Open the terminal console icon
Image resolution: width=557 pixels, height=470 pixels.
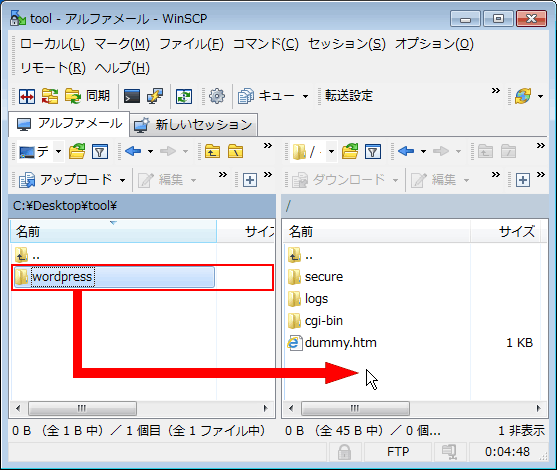pyautogui.click(x=131, y=96)
